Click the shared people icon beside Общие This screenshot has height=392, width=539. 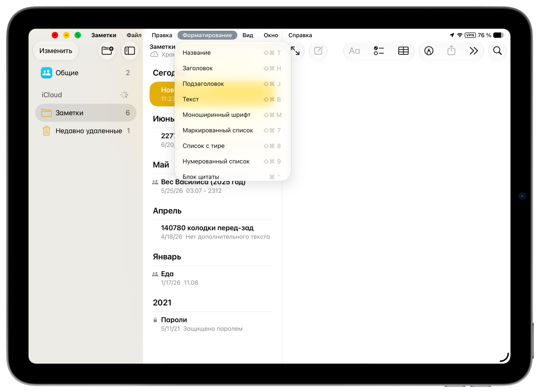[46, 73]
